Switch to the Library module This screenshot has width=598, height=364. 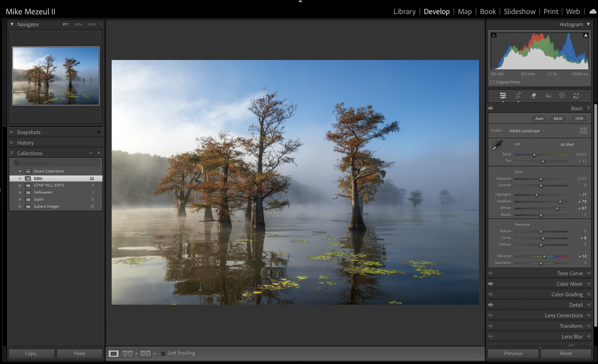[x=404, y=11]
